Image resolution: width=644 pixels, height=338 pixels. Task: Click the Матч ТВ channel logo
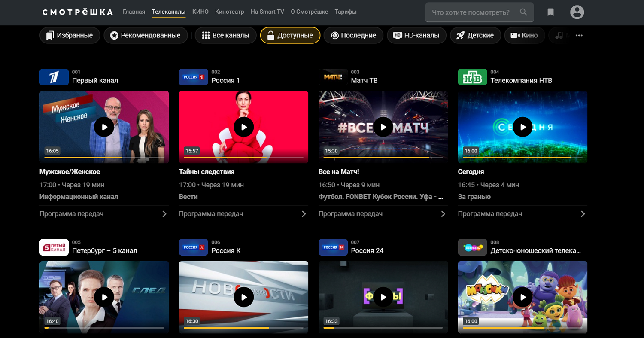click(333, 77)
